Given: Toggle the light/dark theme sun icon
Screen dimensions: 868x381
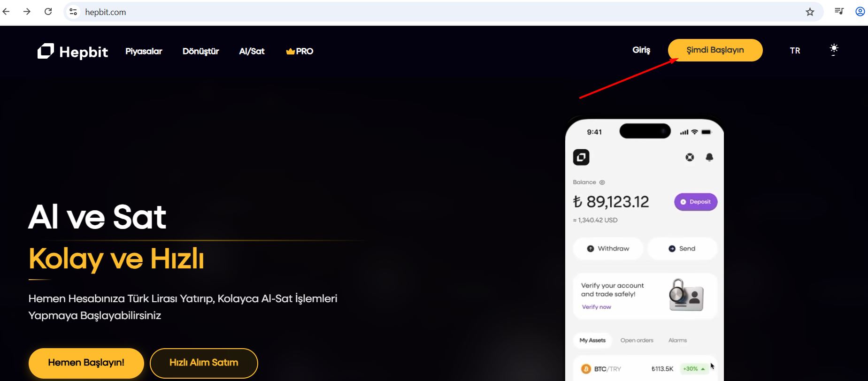Looking at the screenshot, I should pos(834,49).
